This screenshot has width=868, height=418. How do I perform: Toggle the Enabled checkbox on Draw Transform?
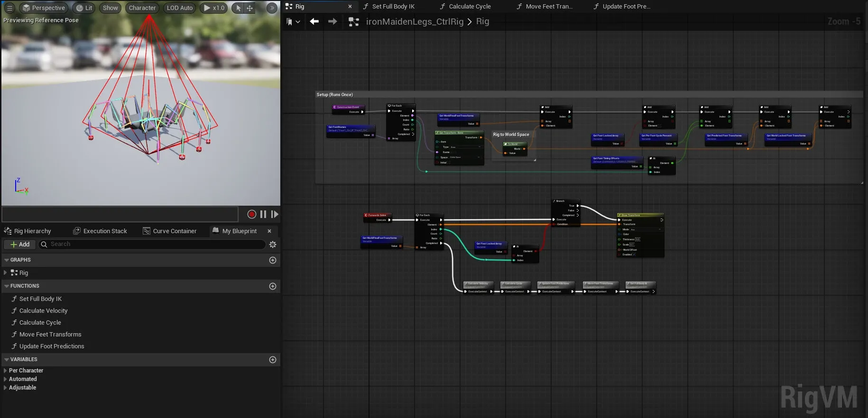(x=634, y=254)
